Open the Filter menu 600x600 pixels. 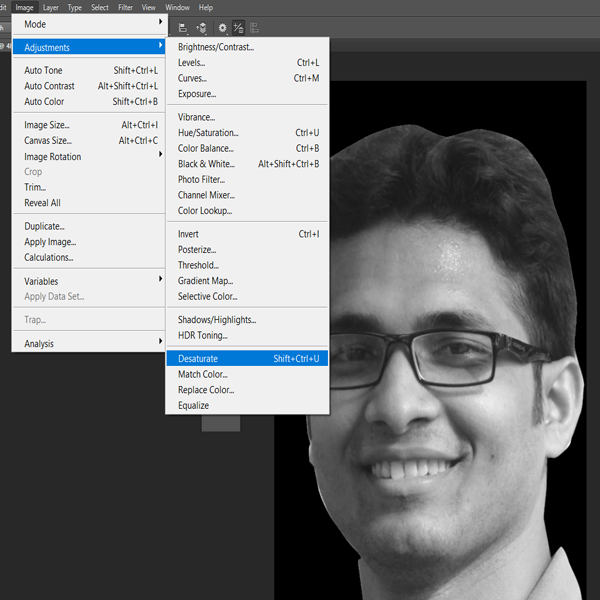126,7
